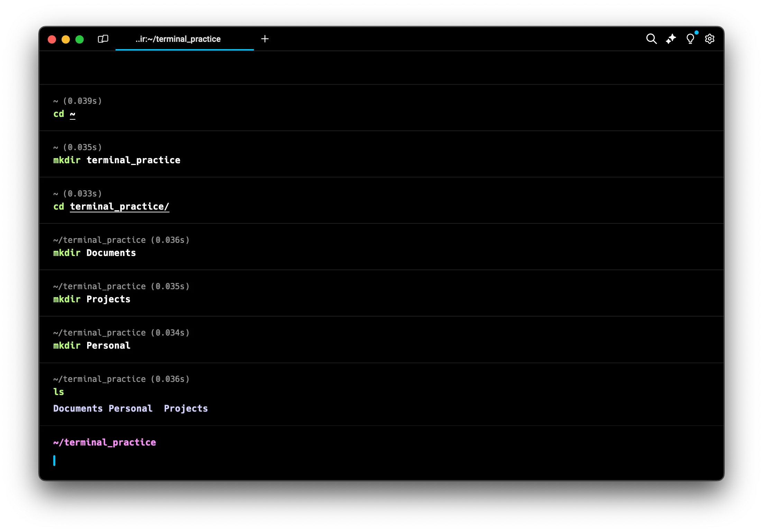The width and height of the screenshot is (763, 532).
Task: Click the Documents folder in ls output
Action: (78, 409)
